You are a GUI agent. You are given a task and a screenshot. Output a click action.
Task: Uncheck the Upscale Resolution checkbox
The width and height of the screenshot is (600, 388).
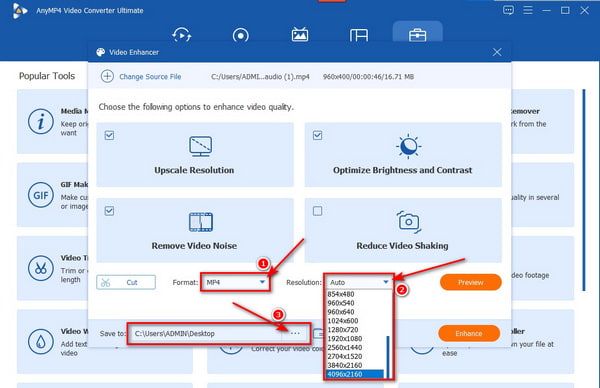point(109,135)
